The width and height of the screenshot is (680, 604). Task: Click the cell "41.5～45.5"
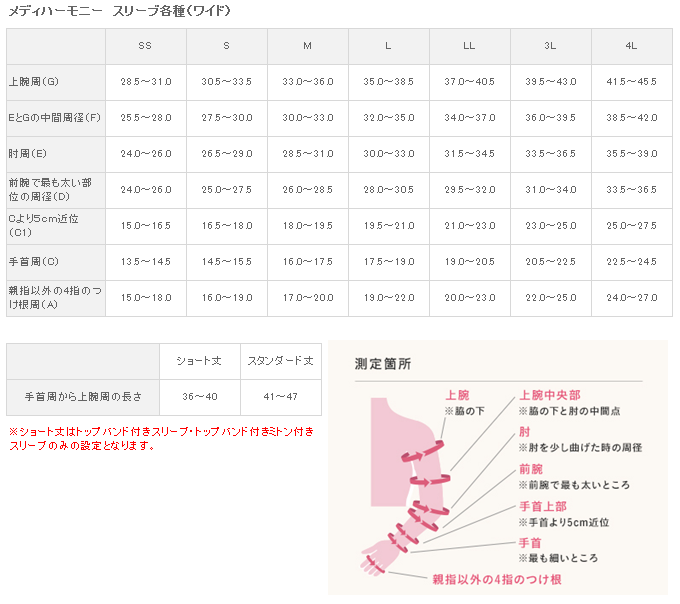[x=632, y=82]
